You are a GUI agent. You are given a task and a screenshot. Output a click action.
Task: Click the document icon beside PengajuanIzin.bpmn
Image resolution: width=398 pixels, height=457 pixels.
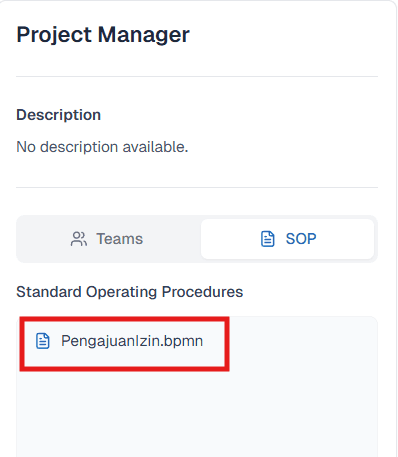tap(43, 341)
